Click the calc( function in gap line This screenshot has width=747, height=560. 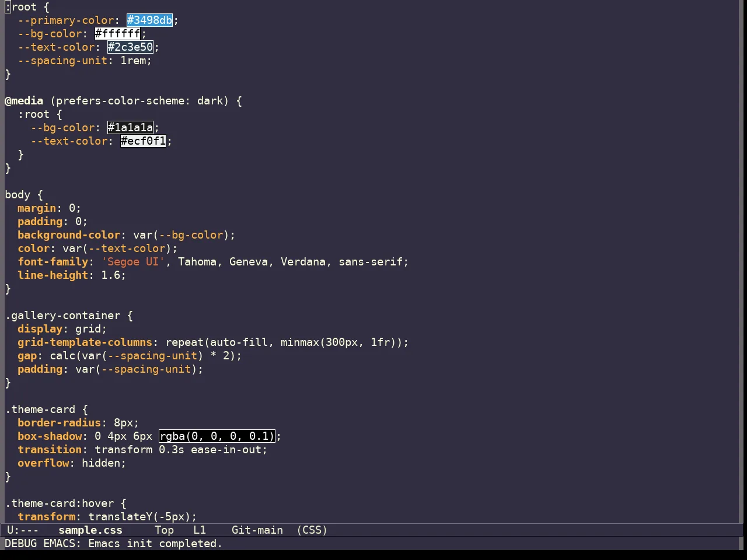point(66,356)
